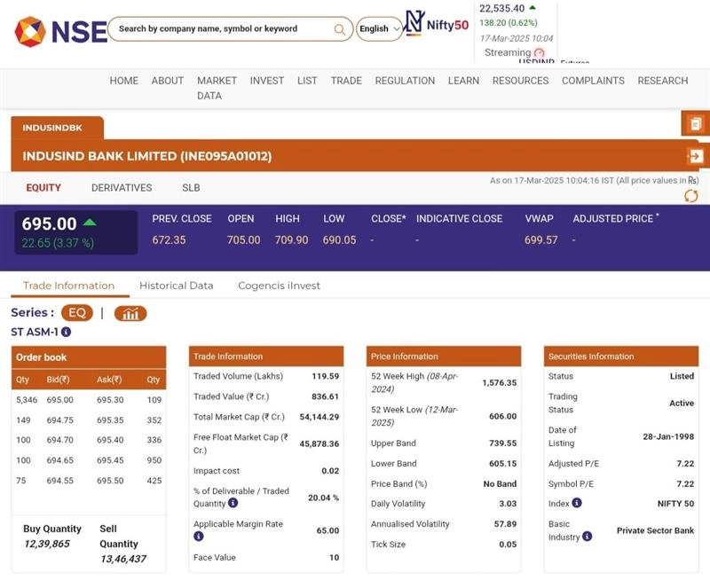Toggle the EQ series pill
The height and width of the screenshot is (588, 710).
pyautogui.click(x=76, y=313)
